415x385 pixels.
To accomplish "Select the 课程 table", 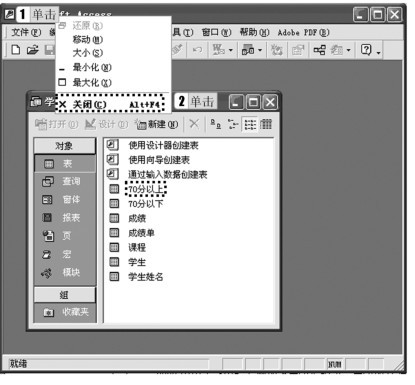I will [x=137, y=247].
